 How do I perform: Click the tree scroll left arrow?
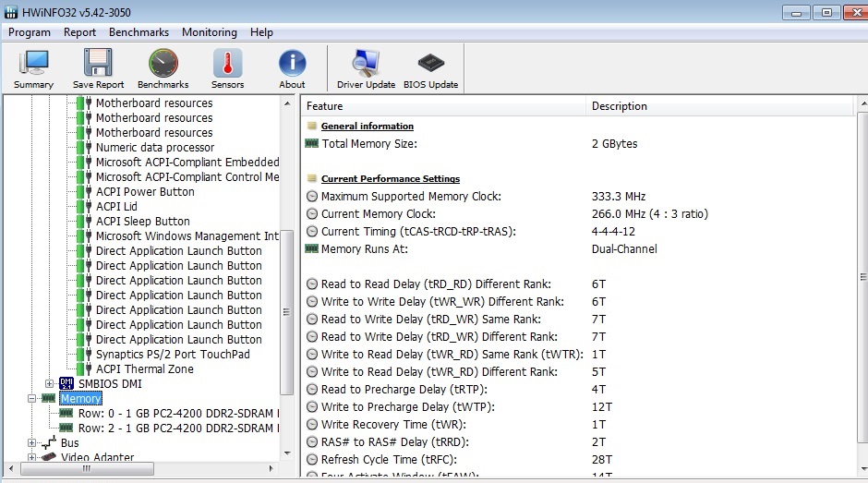coord(11,468)
